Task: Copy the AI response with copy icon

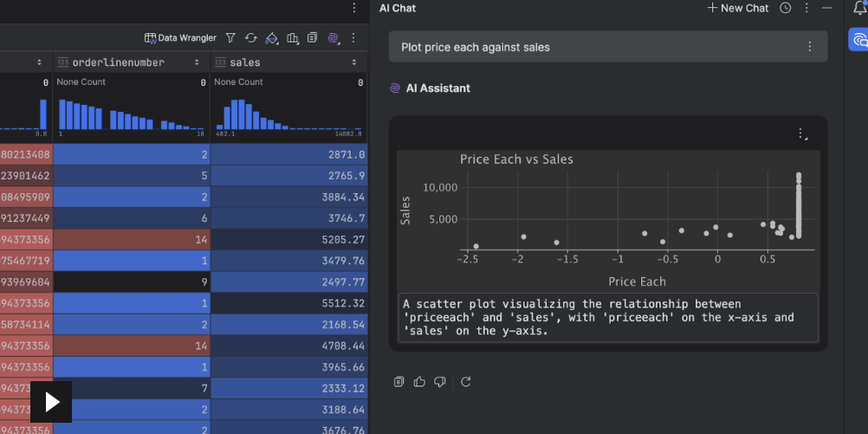Action: coord(398,381)
